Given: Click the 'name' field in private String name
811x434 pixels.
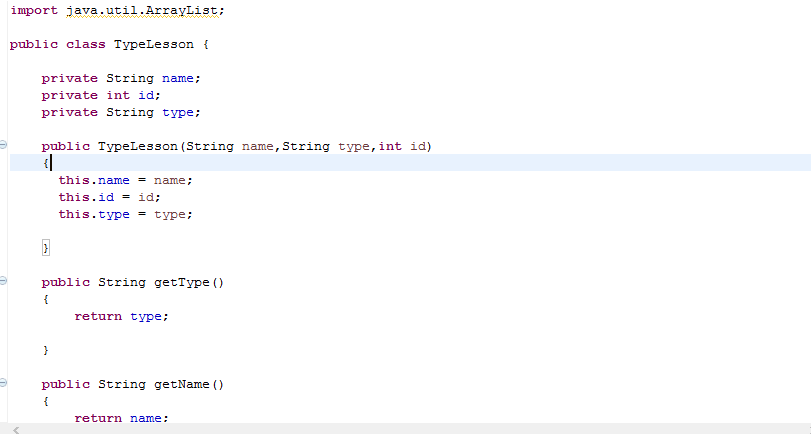Looking at the screenshot, I should tap(177, 79).
